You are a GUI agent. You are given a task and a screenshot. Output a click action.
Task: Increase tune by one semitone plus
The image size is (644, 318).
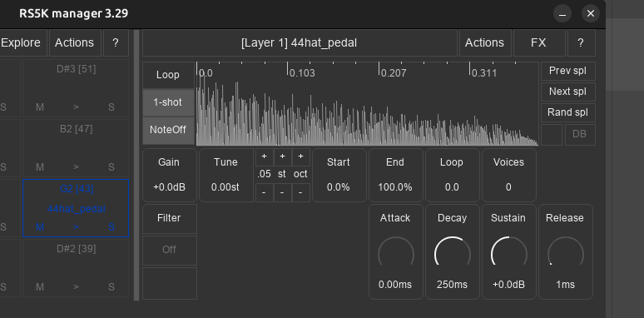tap(282, 157)
